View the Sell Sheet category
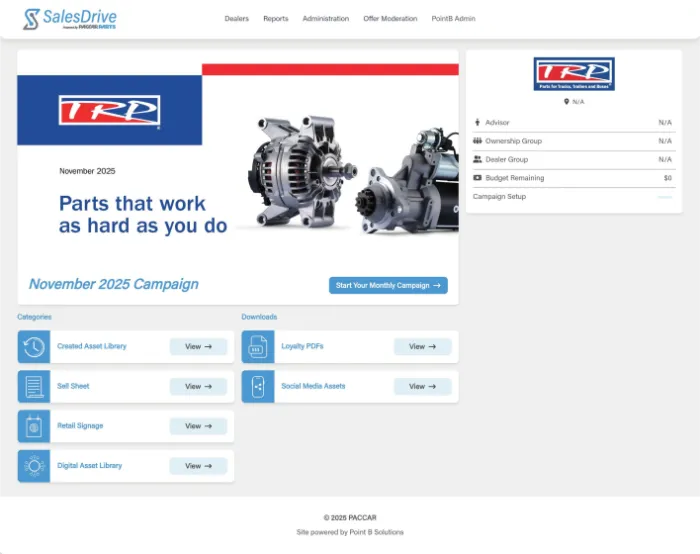 point(198,386)
